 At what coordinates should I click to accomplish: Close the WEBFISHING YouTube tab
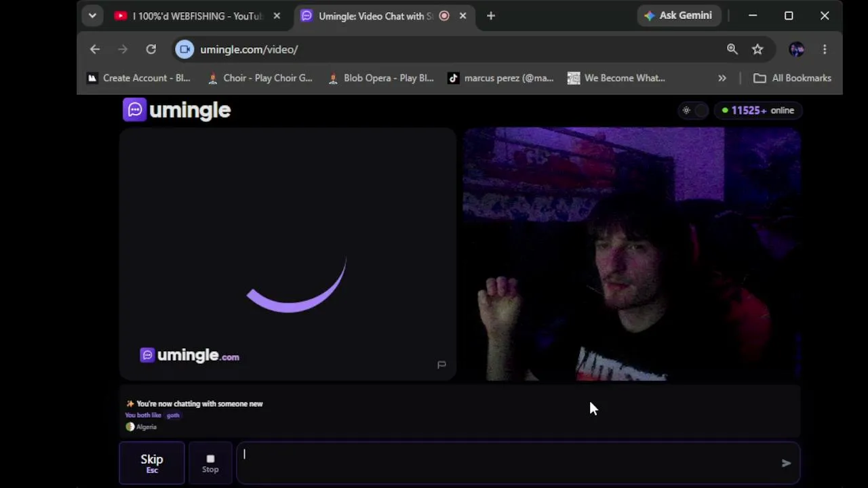click(x=277, y=16)
